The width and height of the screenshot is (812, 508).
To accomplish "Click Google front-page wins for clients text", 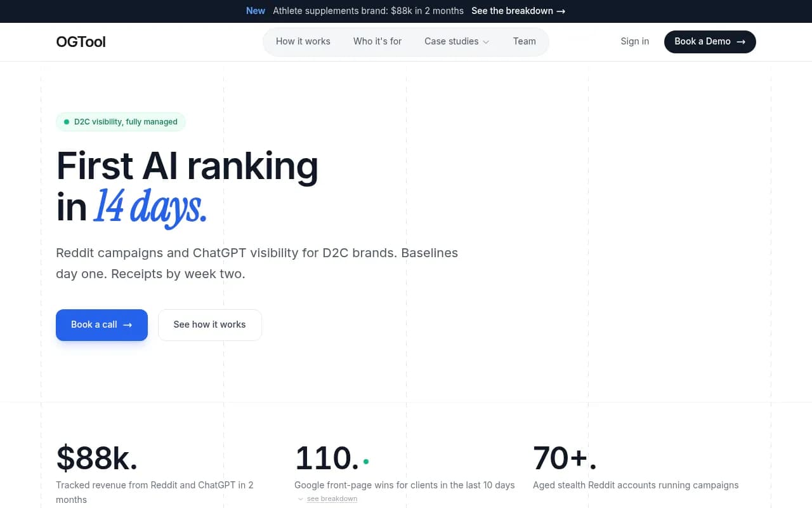I will click(x=405, y=485).
